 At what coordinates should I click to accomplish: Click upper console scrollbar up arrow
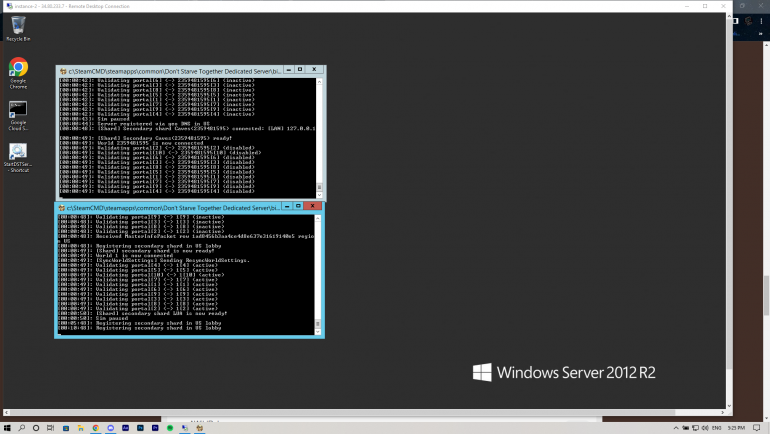[x=319, y=81]
